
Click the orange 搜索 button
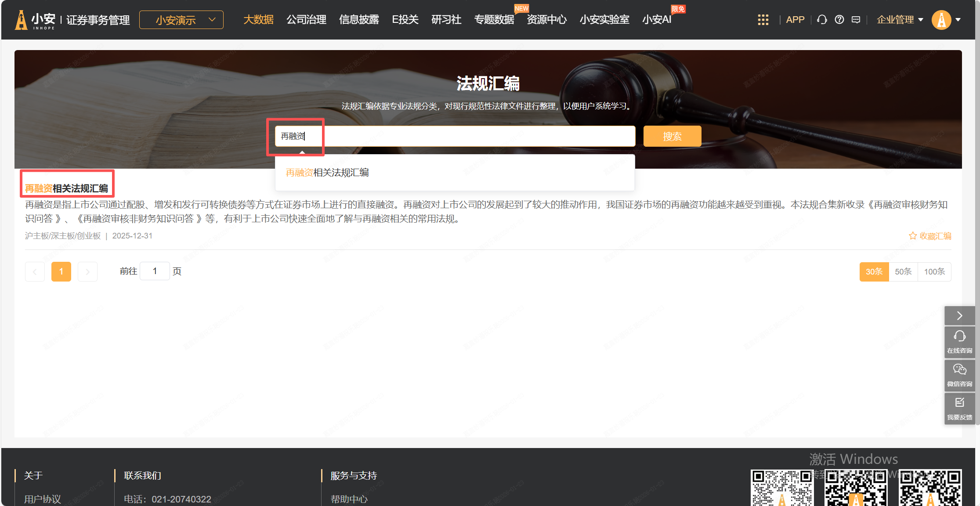(x=672, y=136)
